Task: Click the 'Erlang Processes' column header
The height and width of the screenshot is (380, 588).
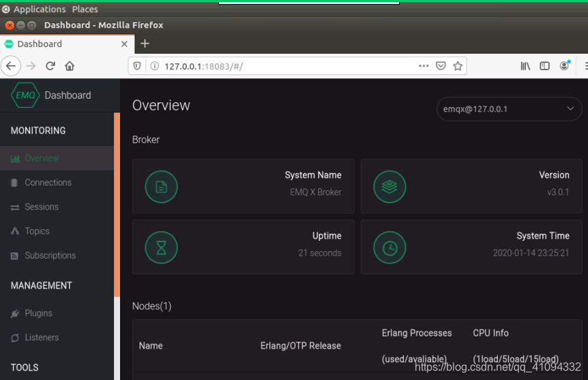Action: pos(417,333)
